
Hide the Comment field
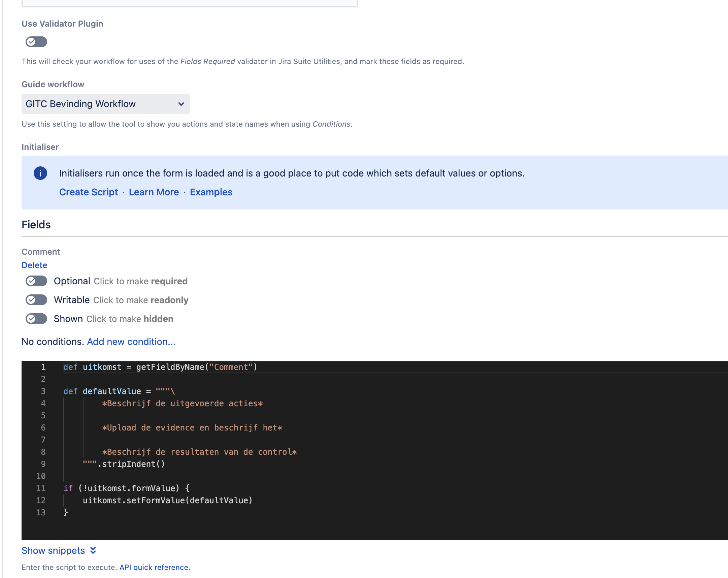point(36,319)
